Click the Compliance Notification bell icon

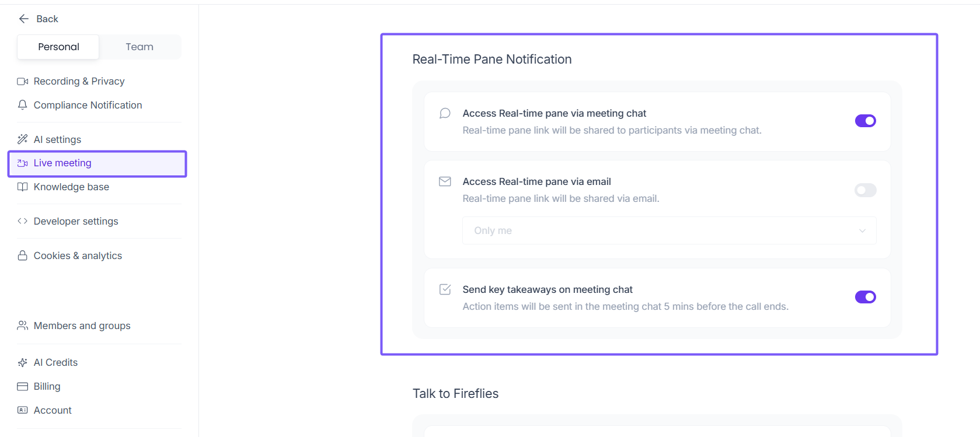point(23,105)
